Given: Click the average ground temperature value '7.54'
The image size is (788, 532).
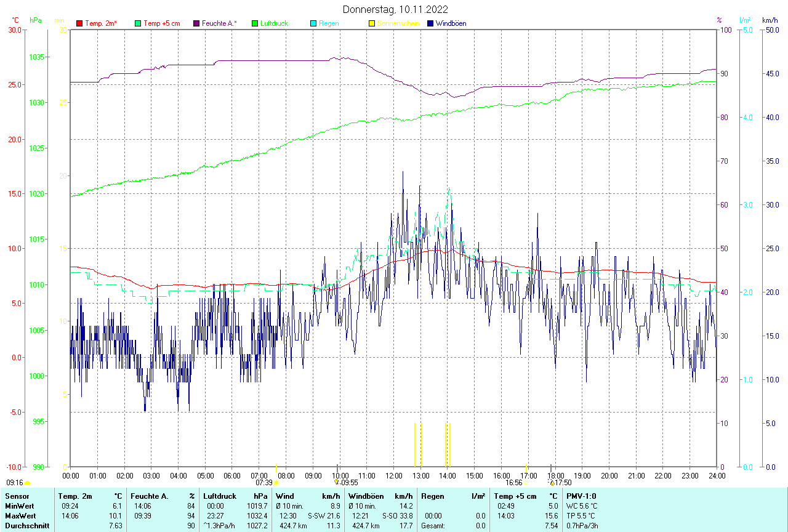Looking at the screenshot, I should tap(550, 526).
